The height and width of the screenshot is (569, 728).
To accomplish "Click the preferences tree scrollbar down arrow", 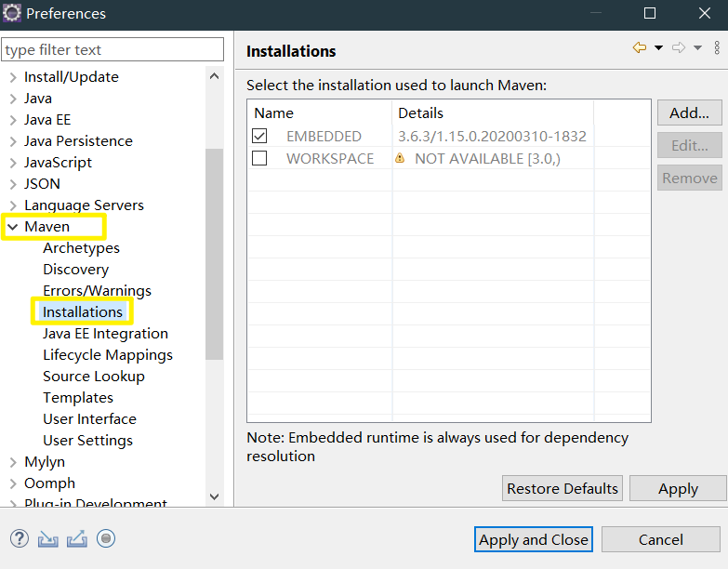I will click(x=214, y=497).
